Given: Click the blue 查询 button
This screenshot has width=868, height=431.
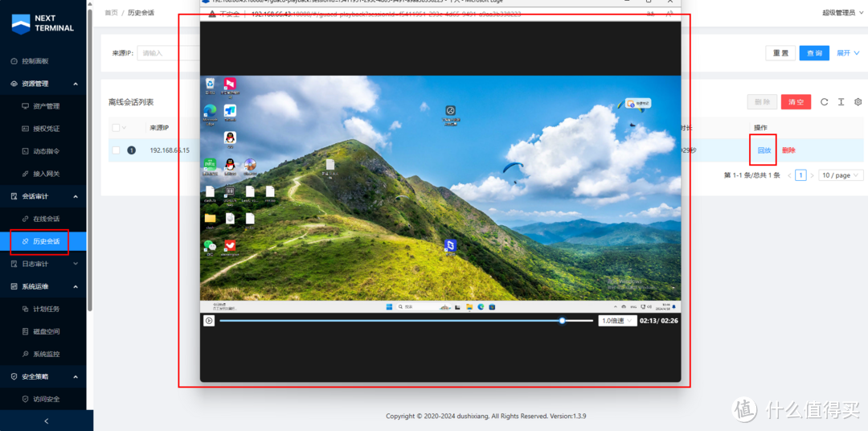Looking at the screenshot, I should (x=813, y=53).
